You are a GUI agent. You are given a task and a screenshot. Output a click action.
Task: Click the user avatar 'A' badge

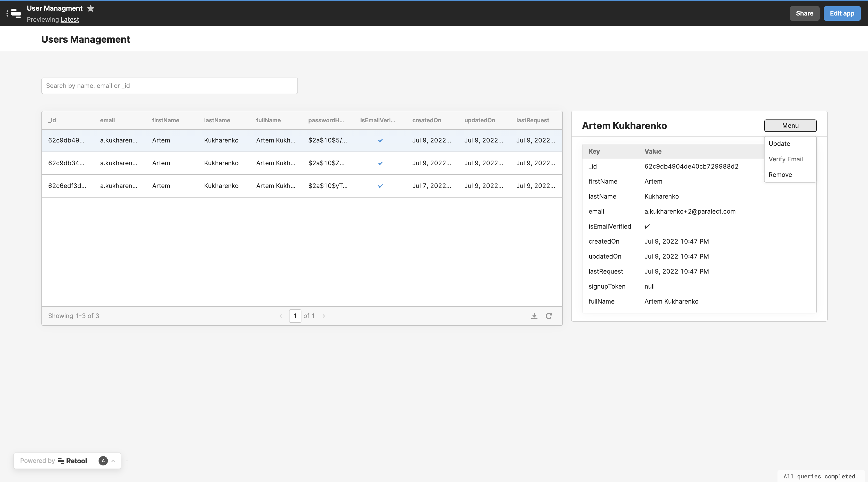tap(103, 461)
